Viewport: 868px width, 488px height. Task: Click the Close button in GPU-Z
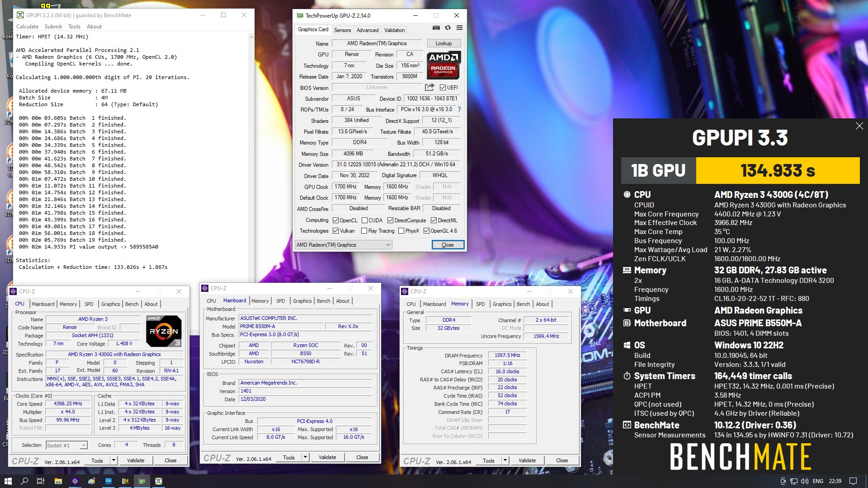448,245
